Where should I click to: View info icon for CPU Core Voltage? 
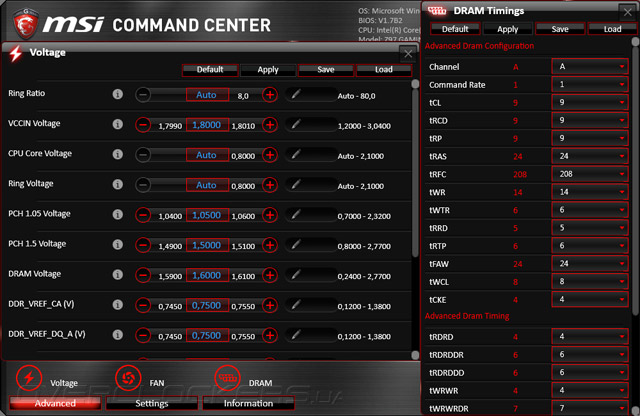click(x=118, y=154)
